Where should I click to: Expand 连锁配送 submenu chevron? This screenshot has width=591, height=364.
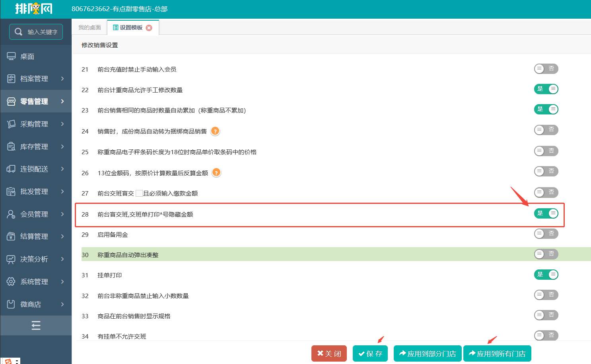(x=62, y=169)
